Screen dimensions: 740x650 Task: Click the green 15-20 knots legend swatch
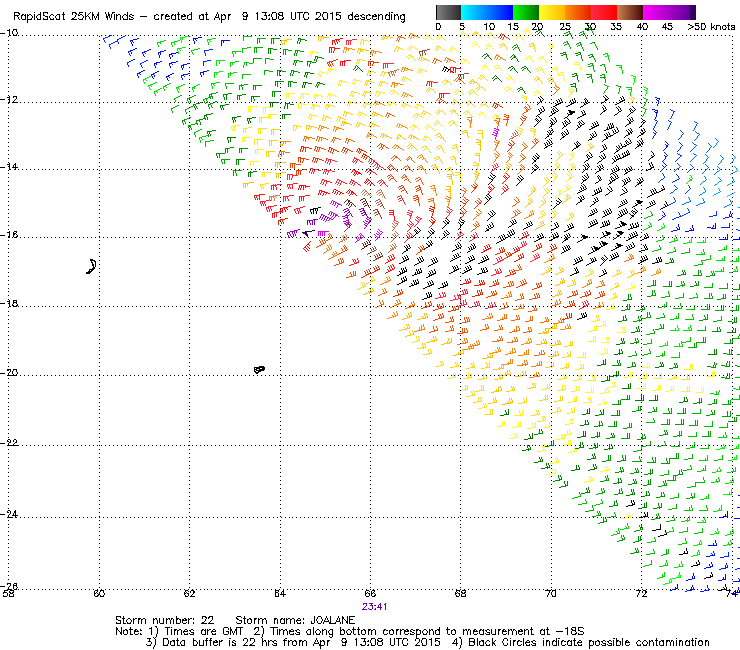tap(526, 12)
